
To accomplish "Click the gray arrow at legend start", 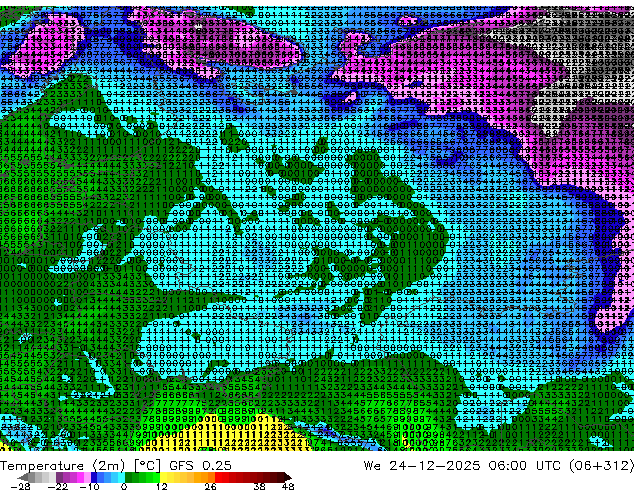I will tap(23, 477).
